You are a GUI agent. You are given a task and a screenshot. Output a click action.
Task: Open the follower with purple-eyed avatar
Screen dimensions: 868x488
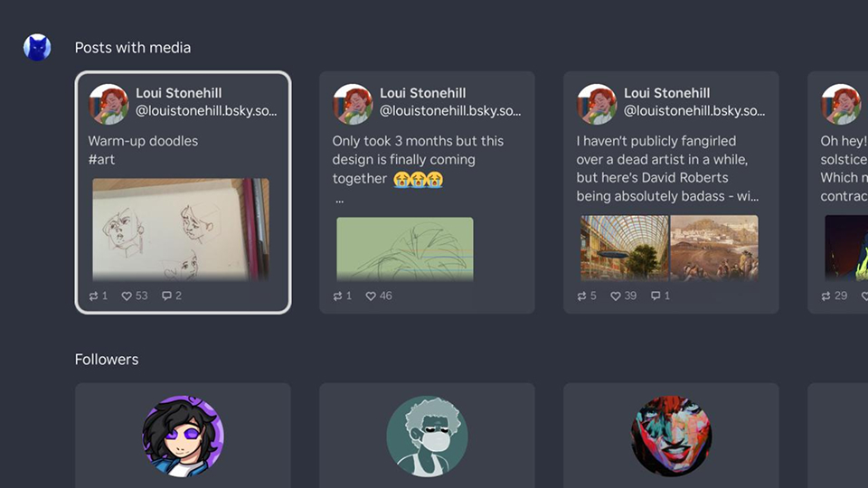tap(183, 436)
